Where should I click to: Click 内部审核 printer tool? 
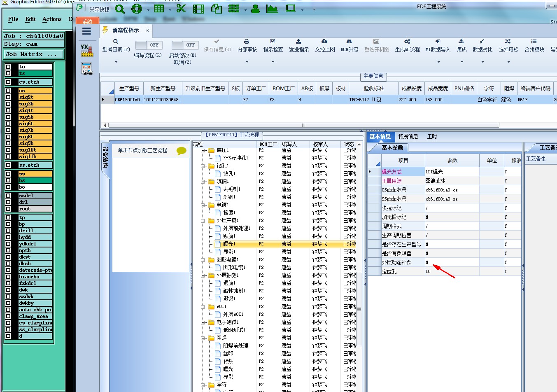point(247,46)
